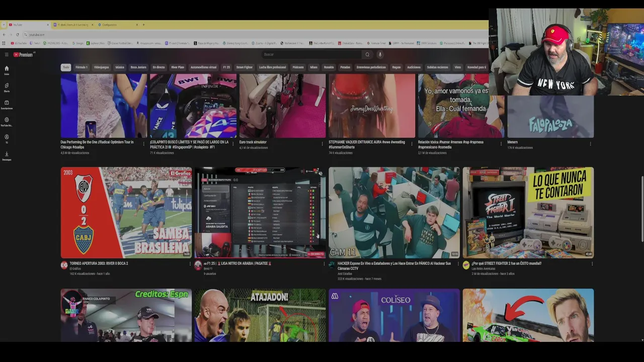Open Anti Estafas channel name link

345,274
